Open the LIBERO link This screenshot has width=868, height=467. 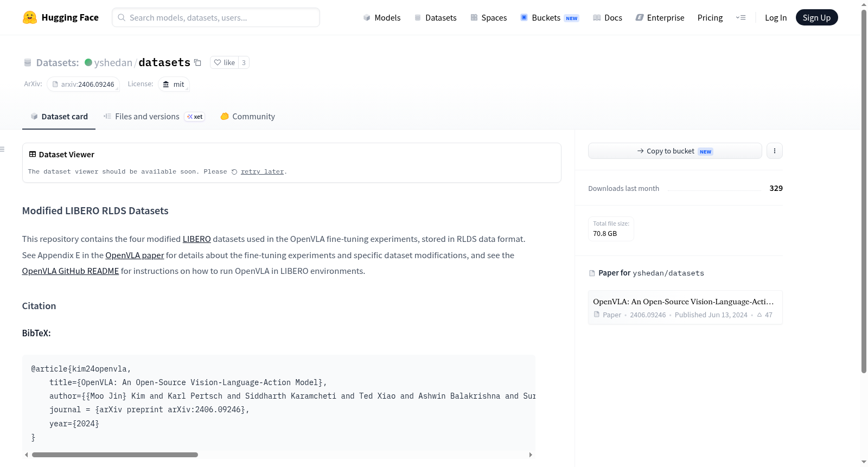[197, 239]
